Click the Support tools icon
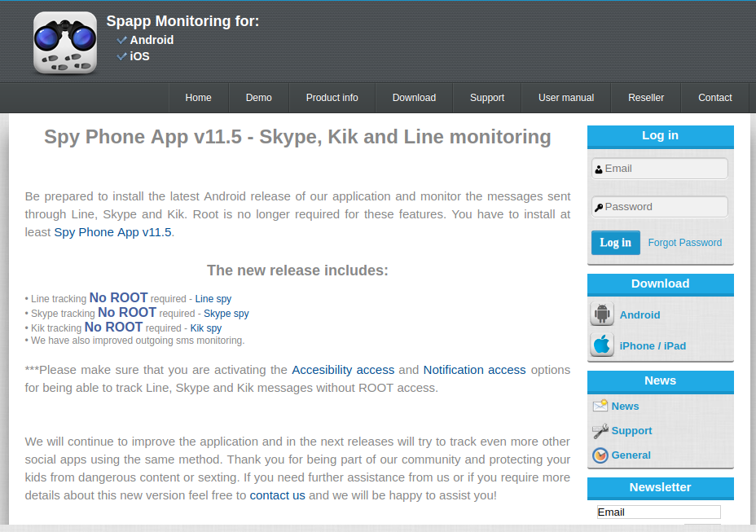756x532 pixels. point(600,431)
